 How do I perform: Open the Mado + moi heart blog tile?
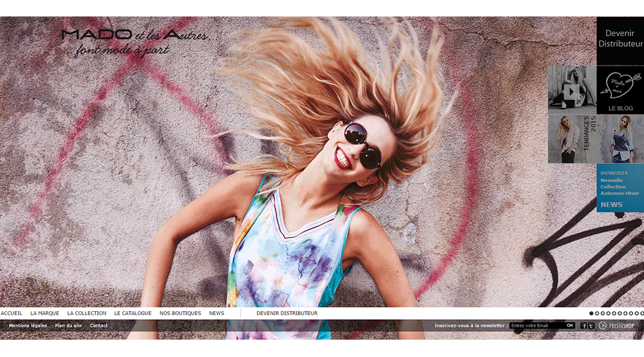620,90
